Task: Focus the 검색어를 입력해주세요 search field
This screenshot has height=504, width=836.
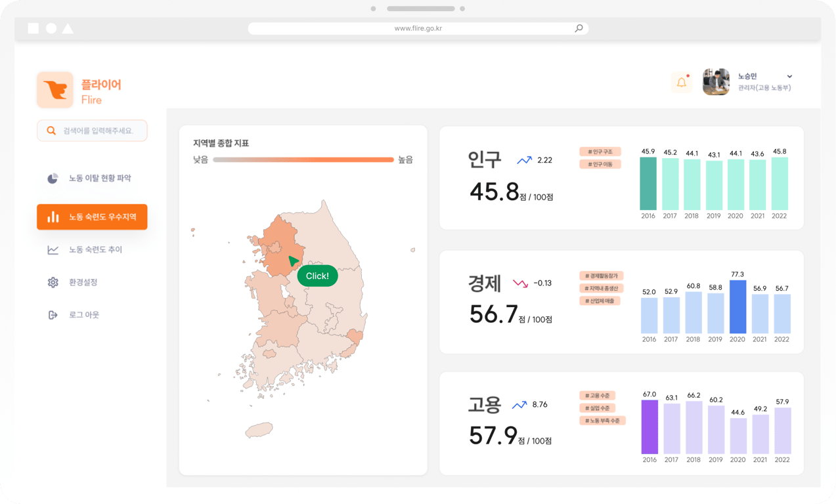Action: click(x=92, y=131)
